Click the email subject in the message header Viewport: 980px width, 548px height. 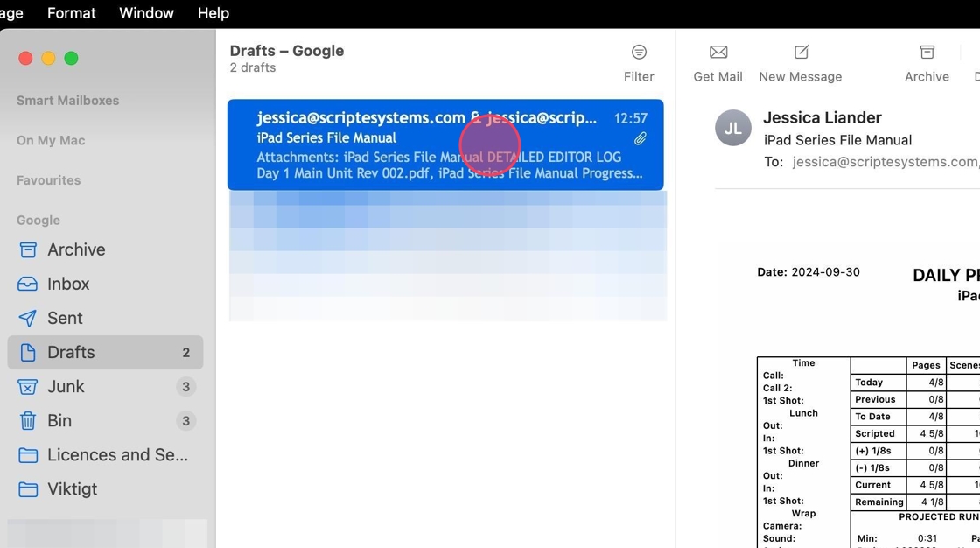(x=837, y=140)
